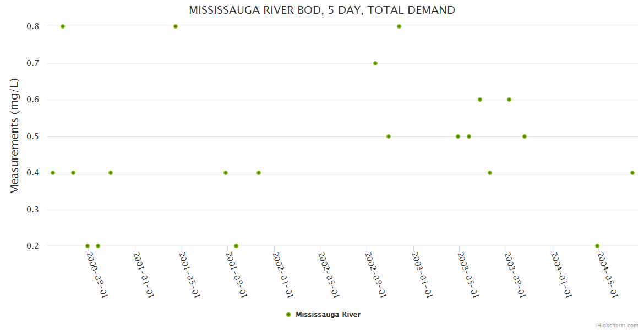The image size is (644, 330).
Task: Click the 0.2 data point near 2004-05-01
Action: [x=597, y=246]
